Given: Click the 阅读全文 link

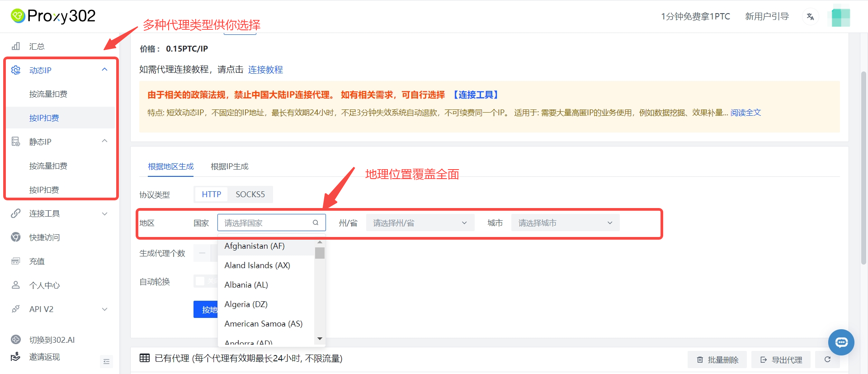Looking at the screenshot, I should pos(746,113).
